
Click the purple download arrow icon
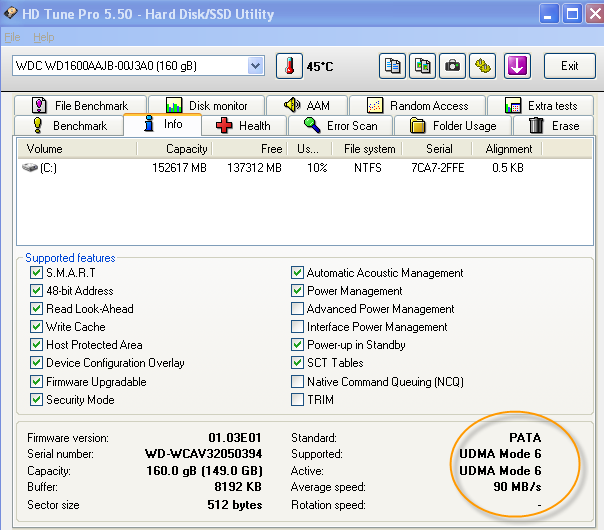click(x=517, y=66)
